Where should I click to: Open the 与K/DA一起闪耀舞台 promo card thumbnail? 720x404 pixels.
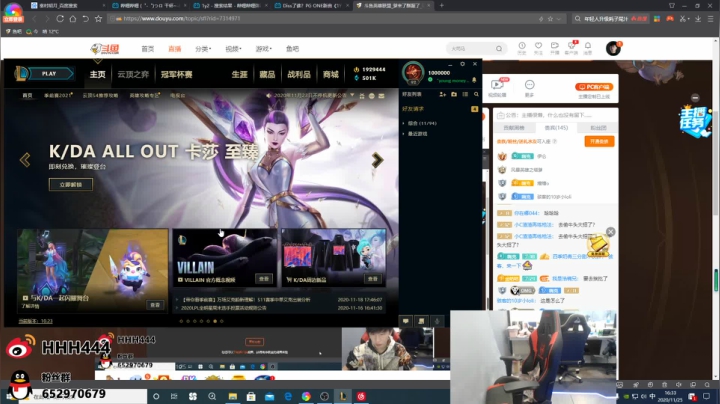(x=93, y=271)
